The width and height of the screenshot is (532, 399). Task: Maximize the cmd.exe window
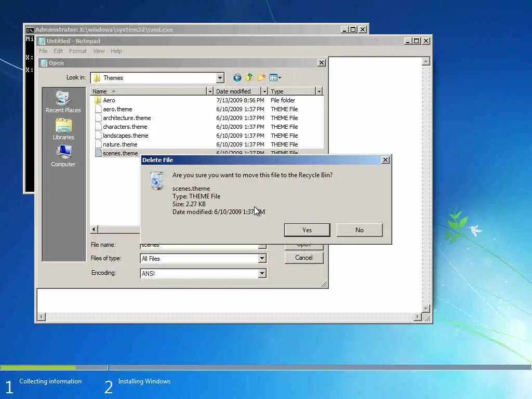click(x=353, y=30)
